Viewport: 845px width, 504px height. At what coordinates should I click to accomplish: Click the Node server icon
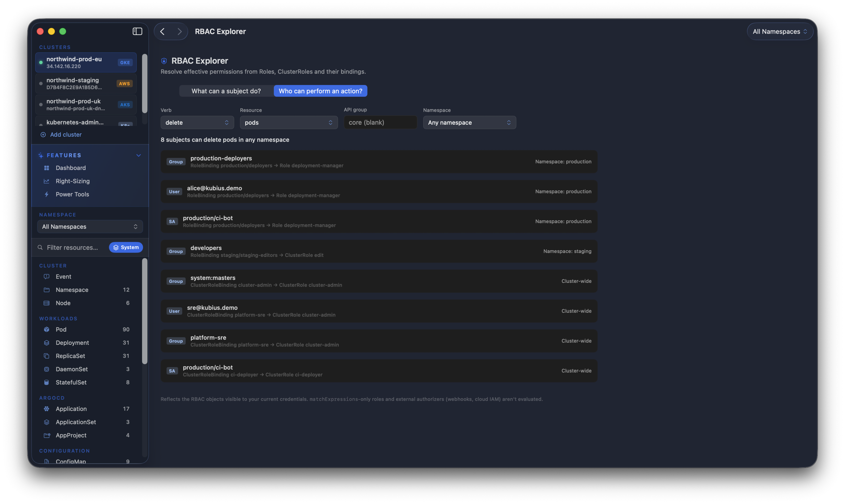47,303
